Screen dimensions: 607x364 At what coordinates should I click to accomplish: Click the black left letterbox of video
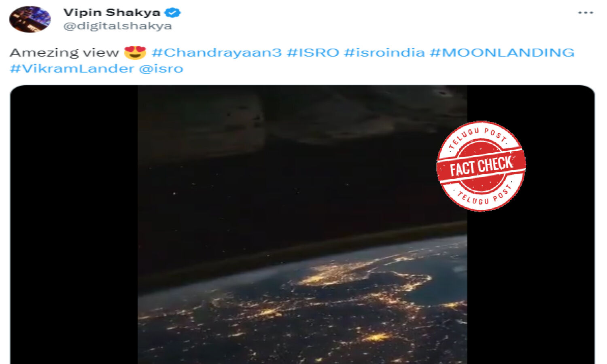pyautogui.click(x=74, y=224)
